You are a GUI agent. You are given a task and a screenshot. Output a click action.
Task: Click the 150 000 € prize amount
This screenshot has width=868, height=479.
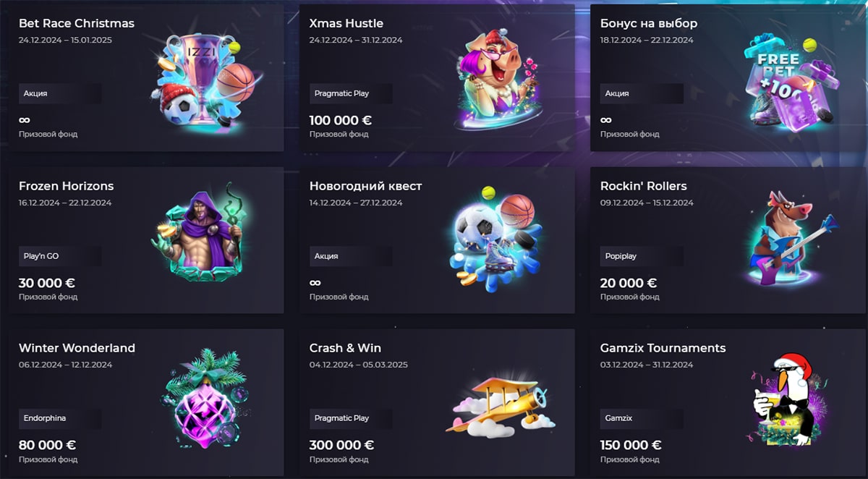click(x=631, y=445)
